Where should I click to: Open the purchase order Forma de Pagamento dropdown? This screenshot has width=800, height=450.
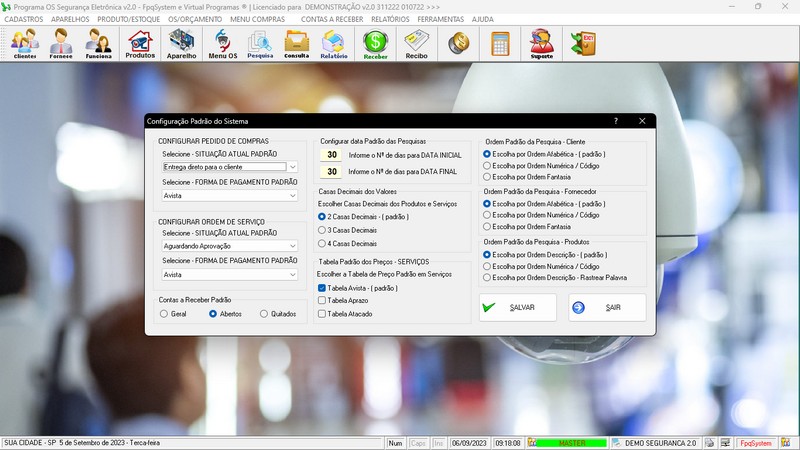(x=292, y=196)
